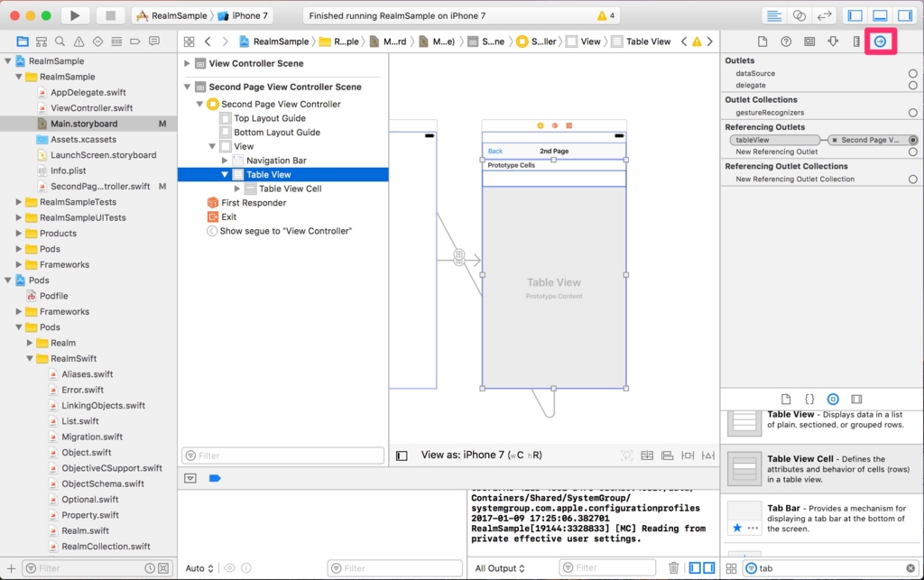Open the Find navigator magnifier
Screen dimensions: 924x580
(60, 41)
